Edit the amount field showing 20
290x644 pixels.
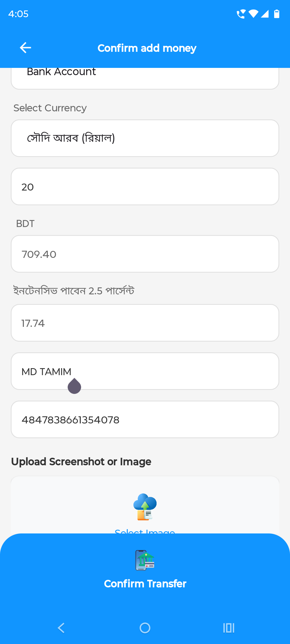point(145,187)
